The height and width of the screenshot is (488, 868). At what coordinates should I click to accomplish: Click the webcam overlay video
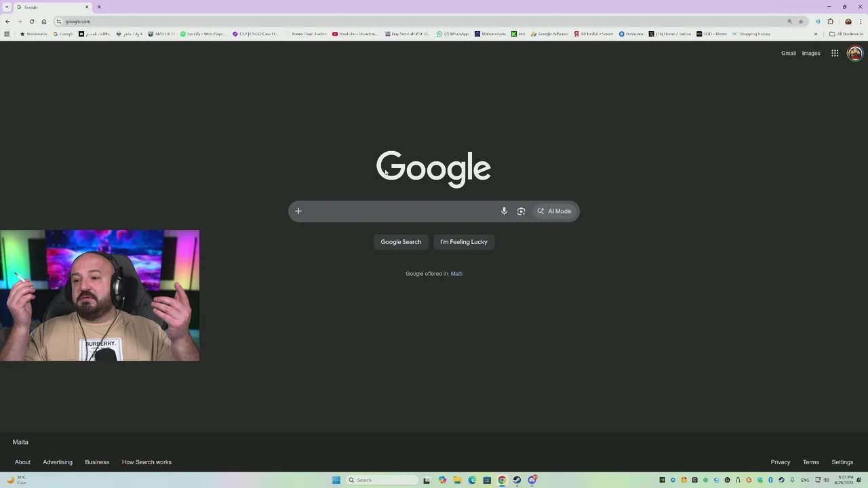click(100, 296)
